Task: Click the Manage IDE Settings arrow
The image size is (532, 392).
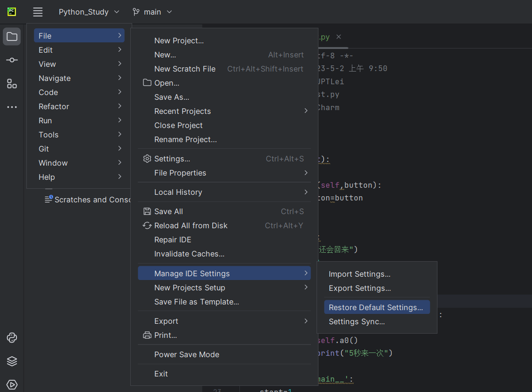Action: [x=306, y=273]
